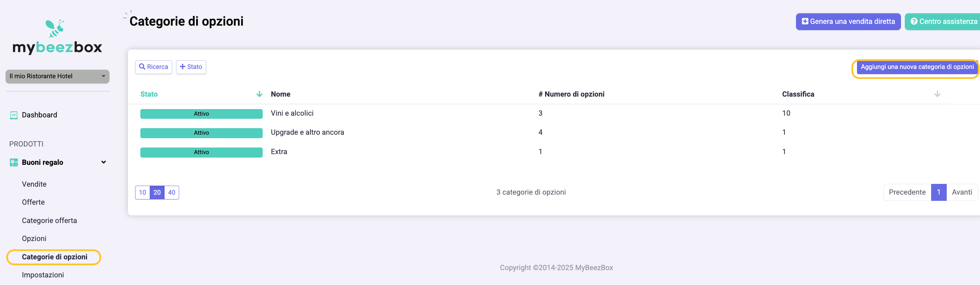Select 20 items per page
The width and height of the screenshot is (980, 285).
157,193
